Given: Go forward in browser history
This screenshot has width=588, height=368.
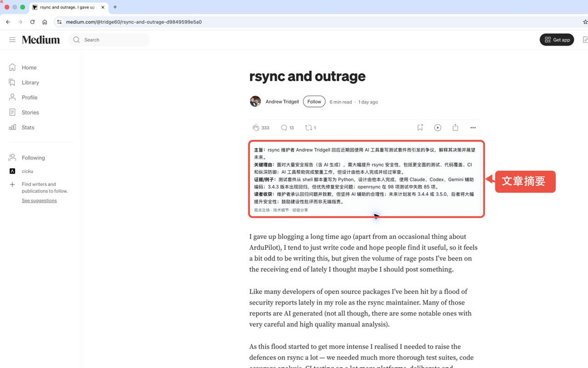Looking at the screenshot, I should (x=20, y=22).
